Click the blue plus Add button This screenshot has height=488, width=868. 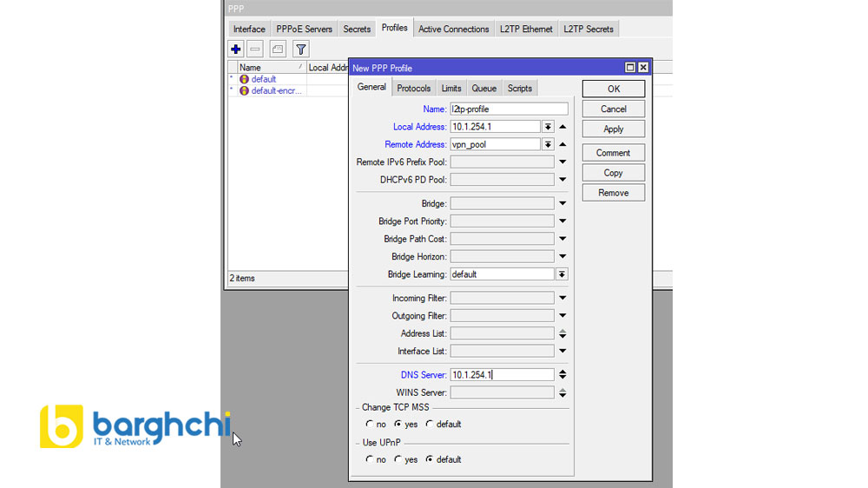(236, 49)
